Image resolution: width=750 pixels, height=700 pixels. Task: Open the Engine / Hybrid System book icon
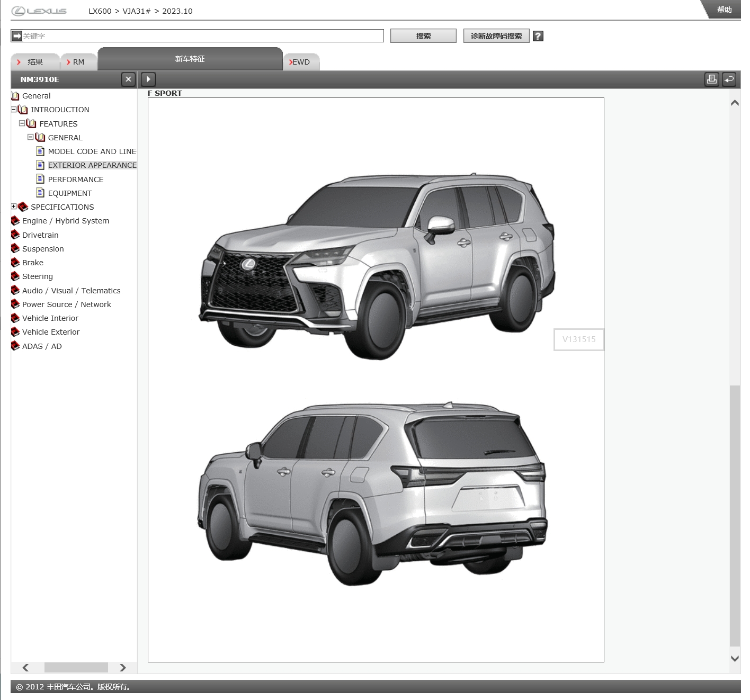point(15,221)
